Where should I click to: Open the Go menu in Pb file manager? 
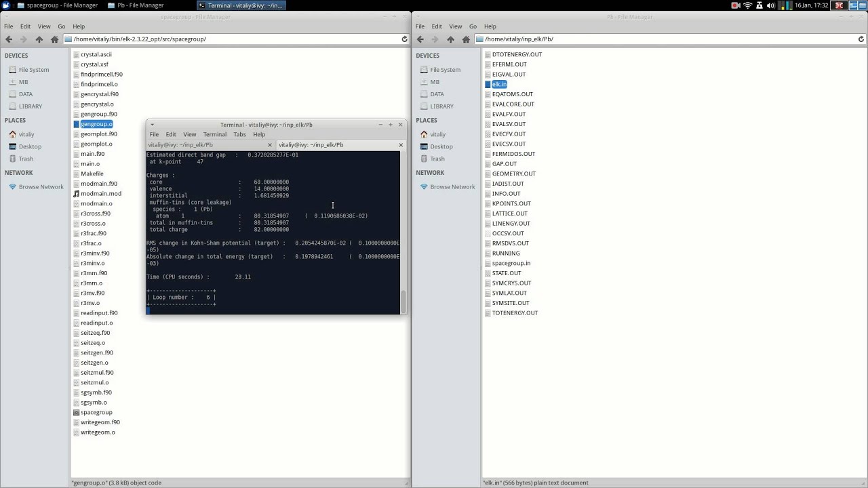(473, 26)
